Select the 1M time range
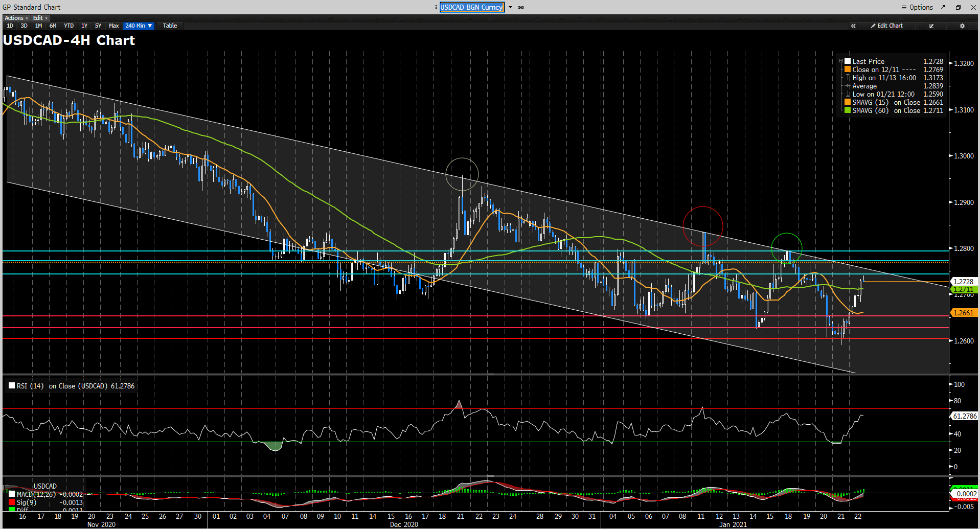 [38, 26]
